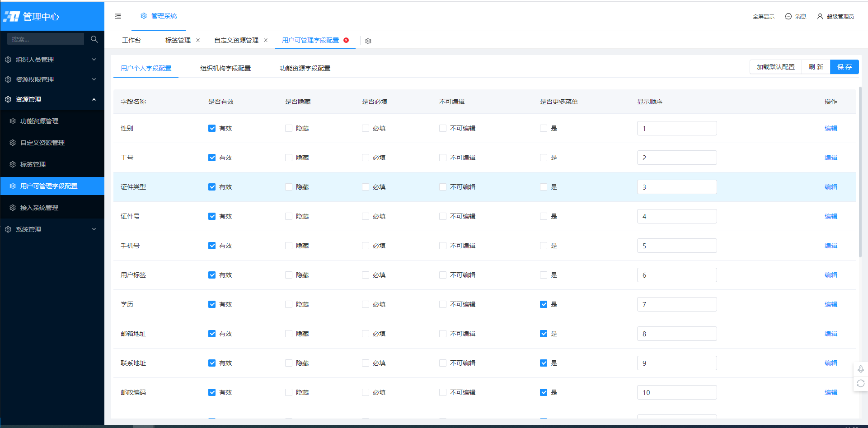Click the 手机号 field name cell

[x=130, y=246]
